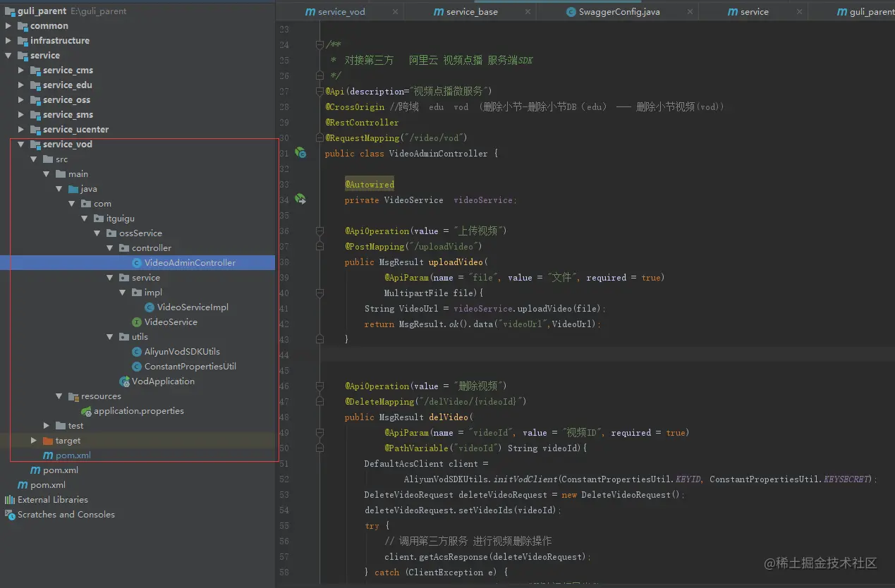Select the service_oss module
Viewport: 895px width, 588px height.
66,99
